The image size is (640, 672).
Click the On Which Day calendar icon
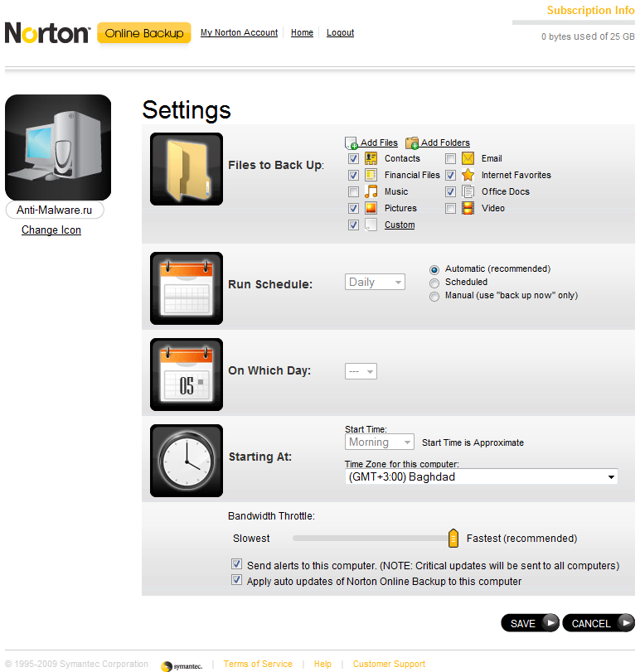[x=187, y=375]
